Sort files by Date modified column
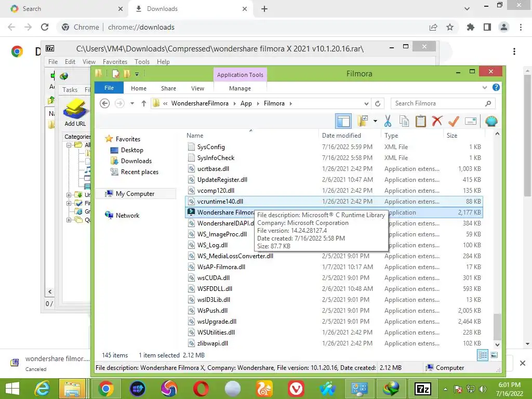Image resolution: width=532 pixels, height=399 pixels. click(341, 136)
